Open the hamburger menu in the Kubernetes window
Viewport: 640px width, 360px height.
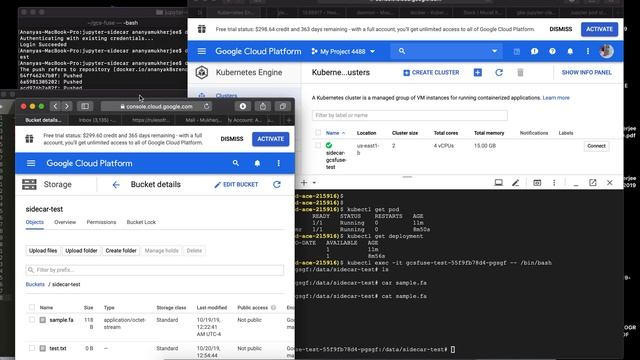(202, 51)
